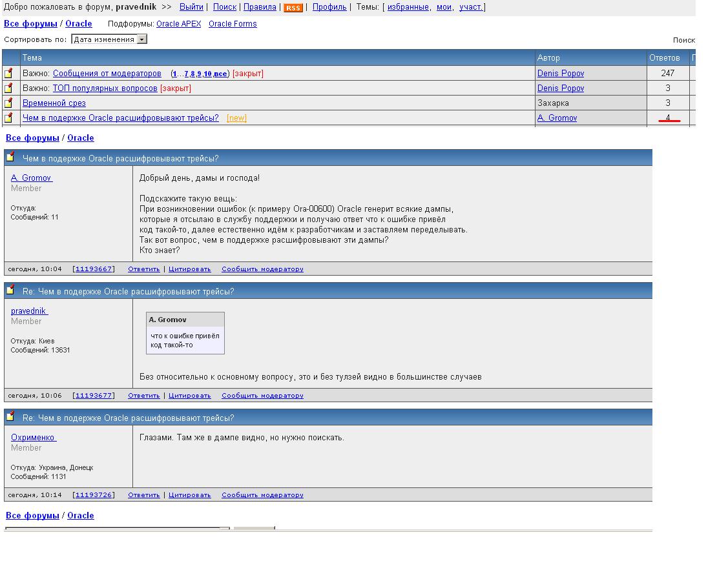This screenshot has height=561, width=728.
Task: Go to page 10 of Сообщения от модераторов
Action: (x=208, y=74)
